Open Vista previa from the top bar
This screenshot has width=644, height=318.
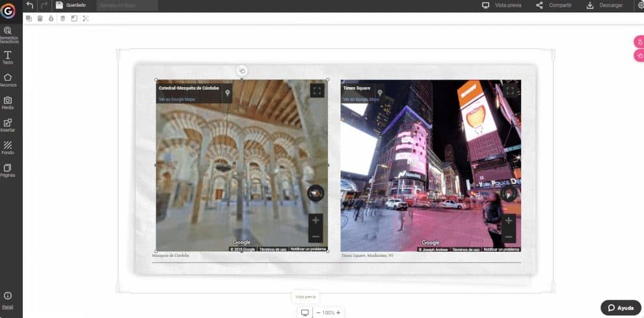[x=502, y=5]
